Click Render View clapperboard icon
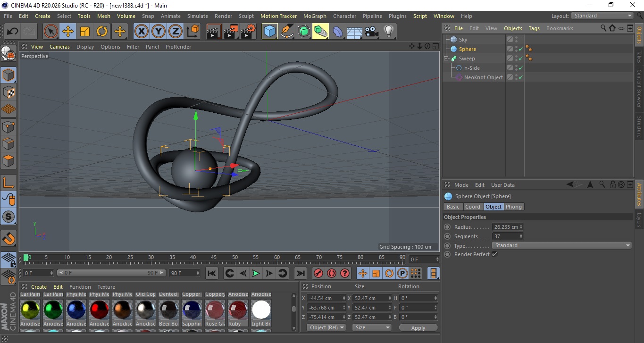This screenshot has width=644, height=343. pyautogui.click(x=214, y=32)
